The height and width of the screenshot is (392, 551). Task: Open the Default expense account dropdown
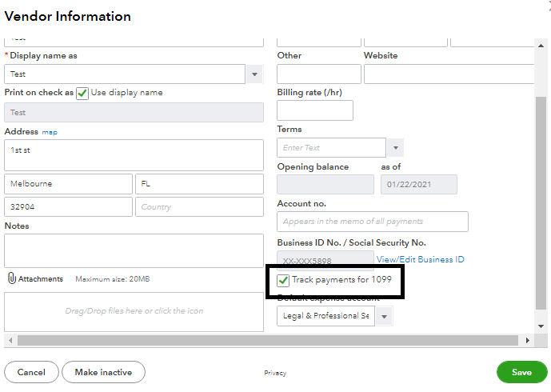[x=385, y=316]
